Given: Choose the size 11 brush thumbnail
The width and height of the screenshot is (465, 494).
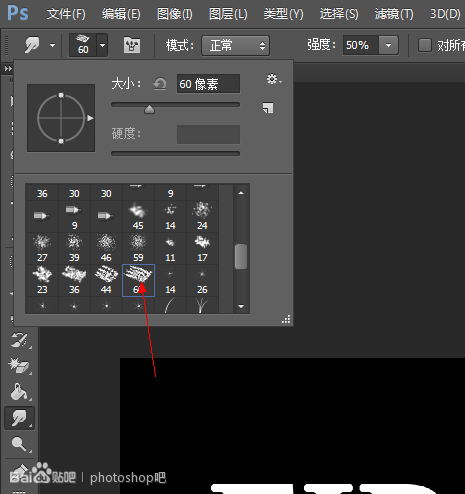Looking at the screenshot, I should (170, 248).
